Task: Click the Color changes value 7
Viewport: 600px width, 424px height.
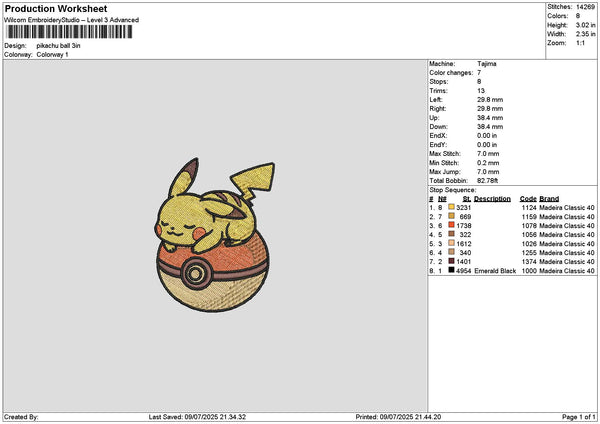Action: [x=479, y=73]
